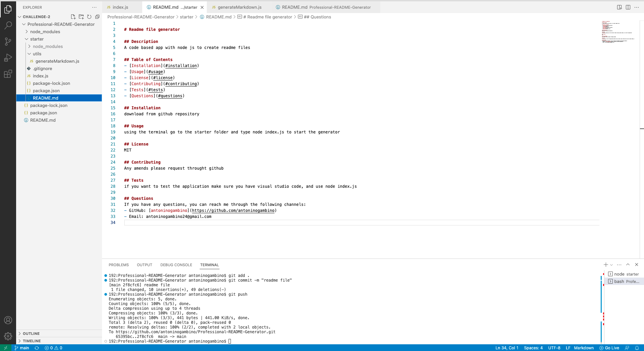Open the Run and Debug panel
Image resolution: width=644 pixels, height=351 pixels.
point(8,57)
